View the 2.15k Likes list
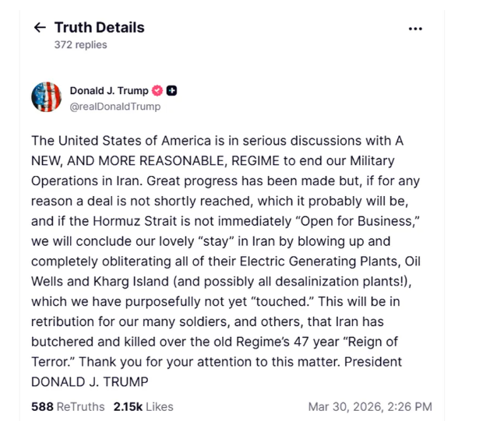504x421 pixels. coord(143,406)
